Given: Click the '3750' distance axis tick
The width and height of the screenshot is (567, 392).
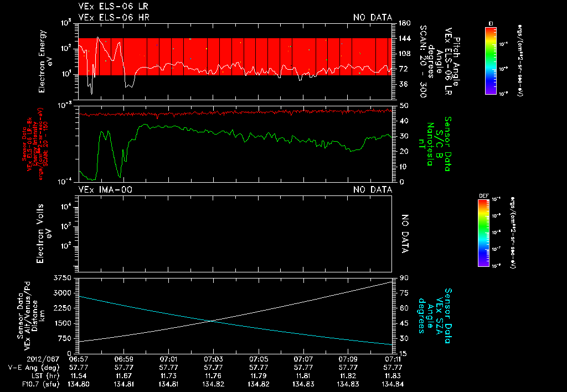Looking at the screenshot, I should (x=63, y=278).
